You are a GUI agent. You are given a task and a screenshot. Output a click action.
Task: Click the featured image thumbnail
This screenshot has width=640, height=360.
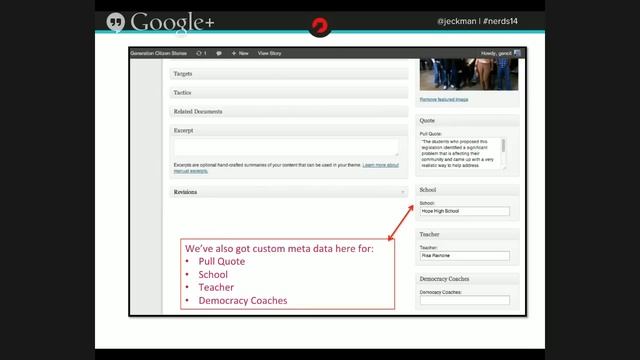point(469,74)
